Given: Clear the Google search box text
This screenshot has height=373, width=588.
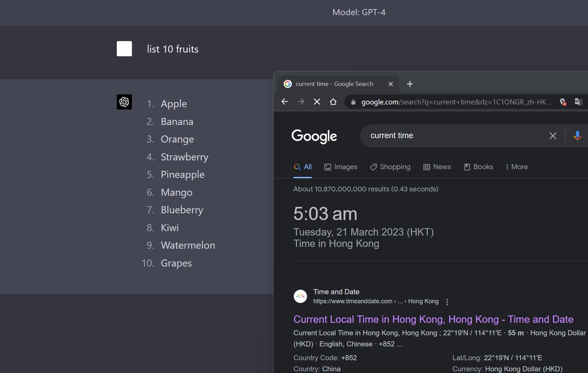Looking at the screenshot, I should (553, 136).
